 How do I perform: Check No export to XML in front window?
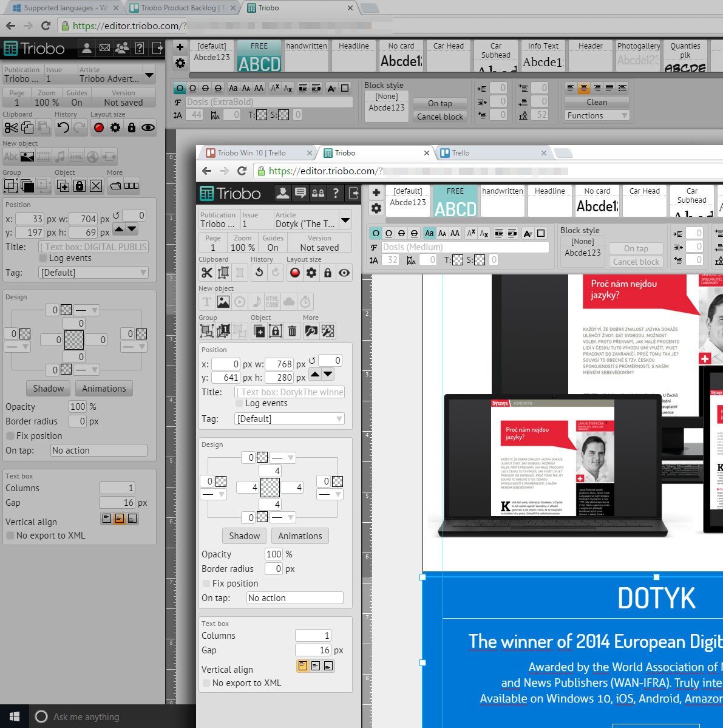click(206, 683)
